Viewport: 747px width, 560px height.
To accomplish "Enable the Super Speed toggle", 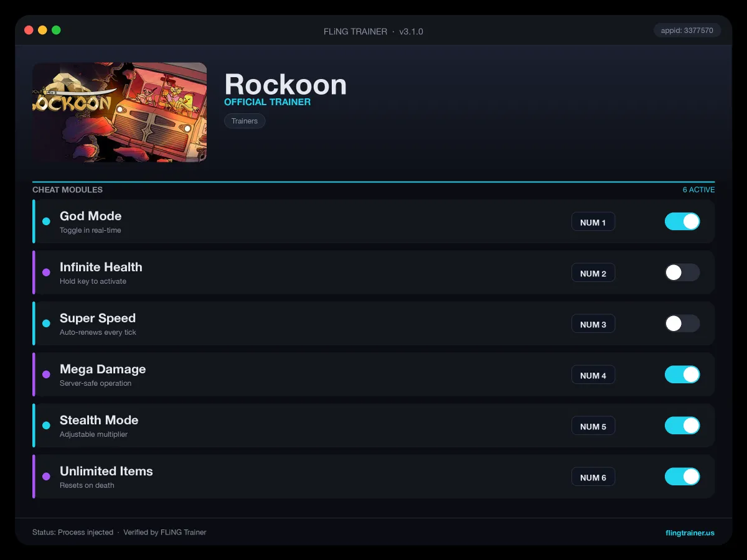I will [682, 324].
